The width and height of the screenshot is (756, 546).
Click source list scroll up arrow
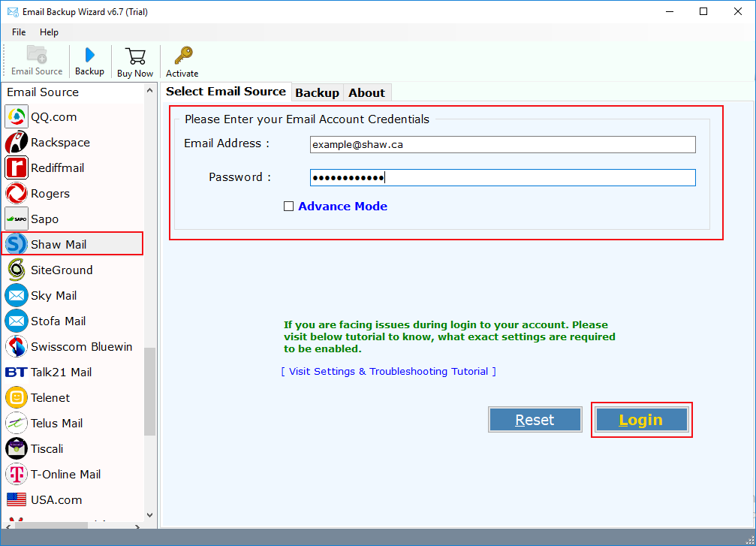149,91
